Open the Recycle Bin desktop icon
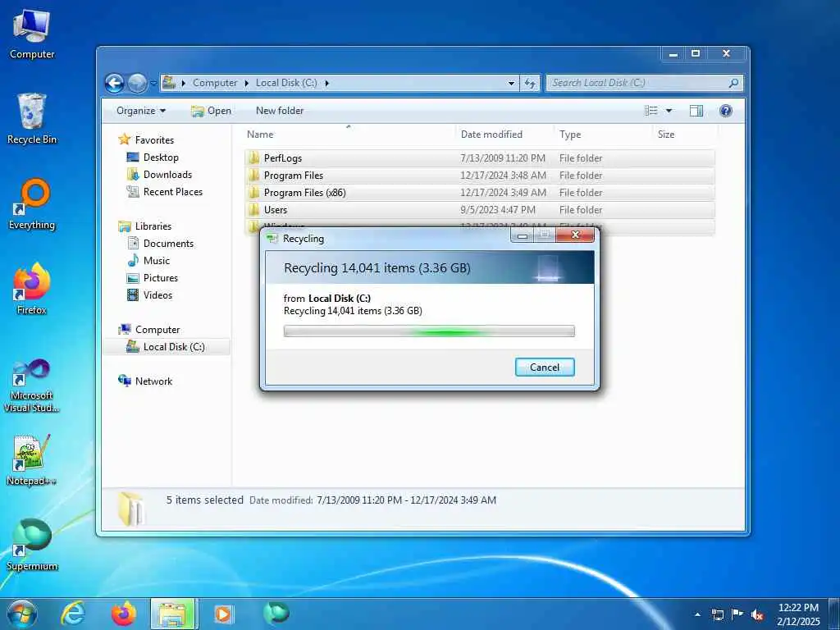The height and width of the screenshot is (630, 840). (x=32, y=118)
